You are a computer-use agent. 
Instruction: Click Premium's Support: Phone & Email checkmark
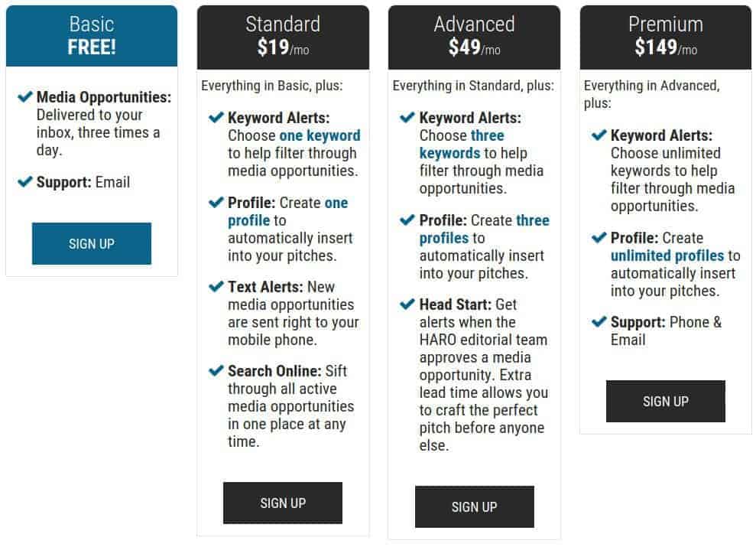pos(599,323)
